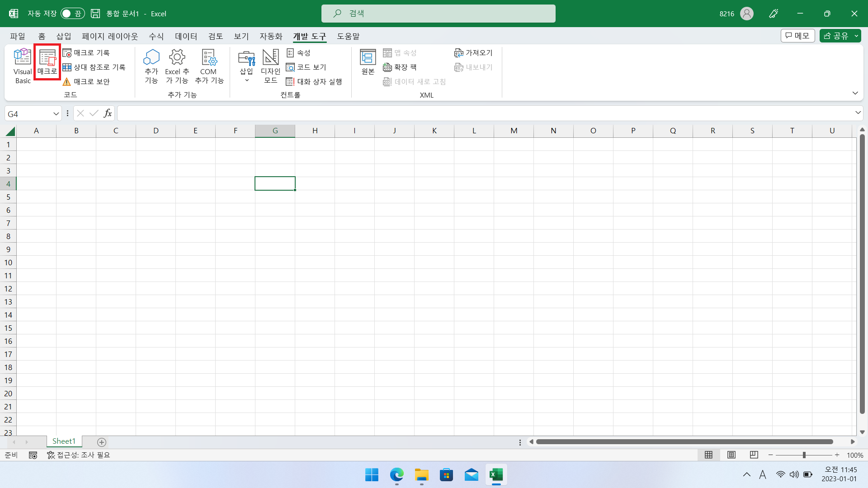This screenshot has width=868, height=488.
Task: Click the Comments (메모) button
Action: coord(797,36)
